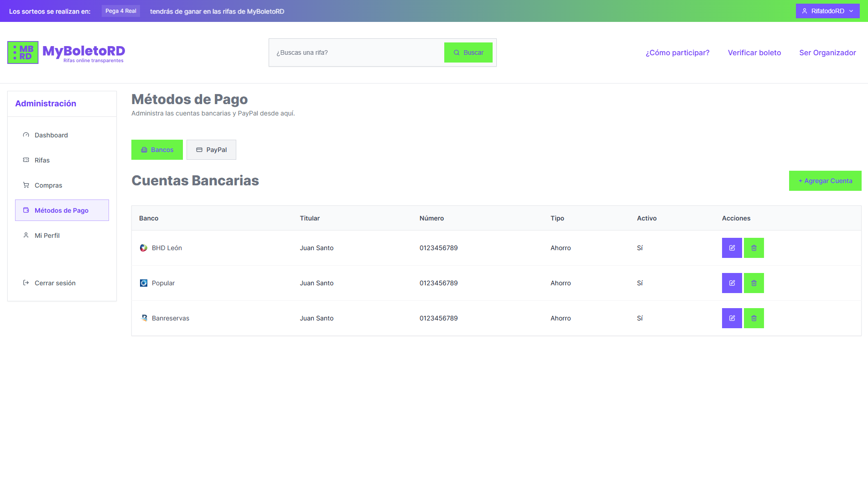The width and height of the screenshot is (868, 493).
Task: Delete the Banreservas bank account
Action: 754,318
